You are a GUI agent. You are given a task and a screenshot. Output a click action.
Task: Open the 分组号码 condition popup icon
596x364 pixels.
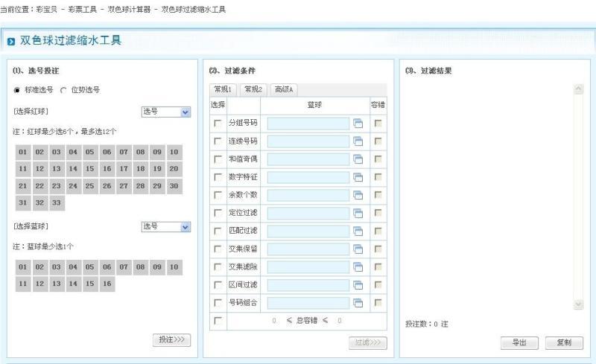[x=358, y=124]
